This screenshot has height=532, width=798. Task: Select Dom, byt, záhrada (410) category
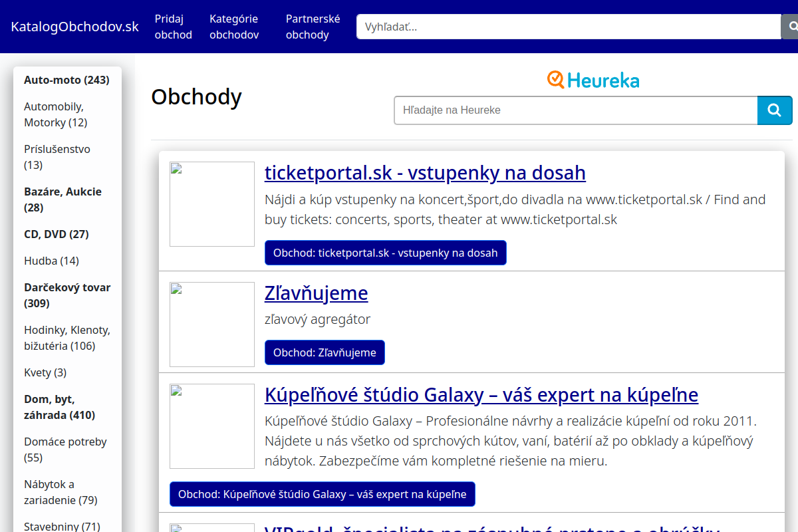[59, 407]
